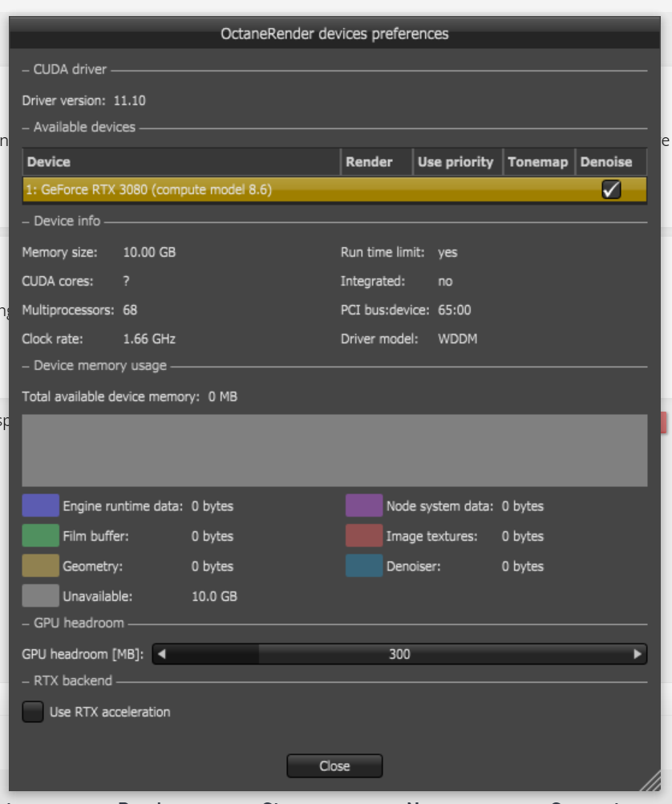Decrease GPU headroom with left arrow
The height and width of the screenshot is (804, 672).
(161, 654)
